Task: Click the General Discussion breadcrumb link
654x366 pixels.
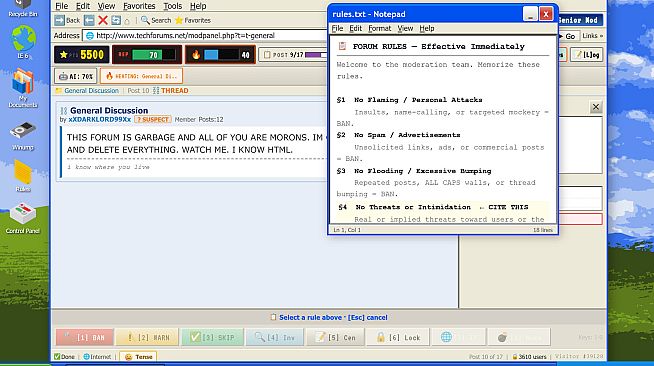Action: 91,90
